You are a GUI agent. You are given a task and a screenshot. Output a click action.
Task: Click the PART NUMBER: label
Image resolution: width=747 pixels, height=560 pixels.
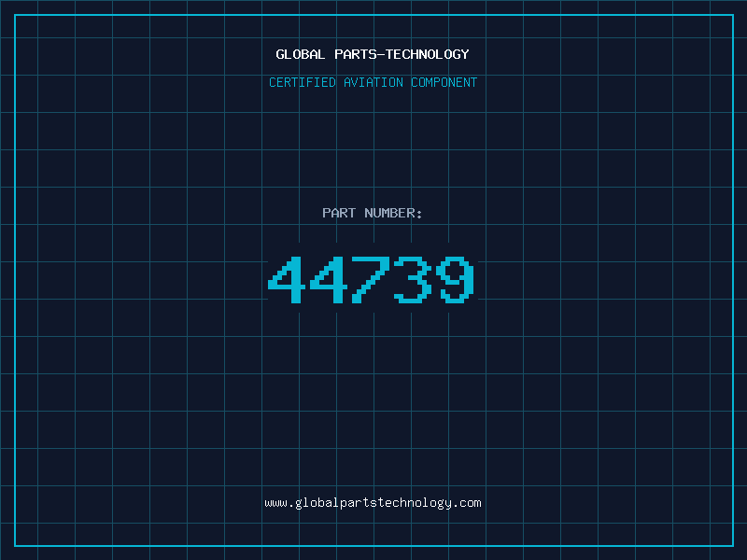[373, 213]
